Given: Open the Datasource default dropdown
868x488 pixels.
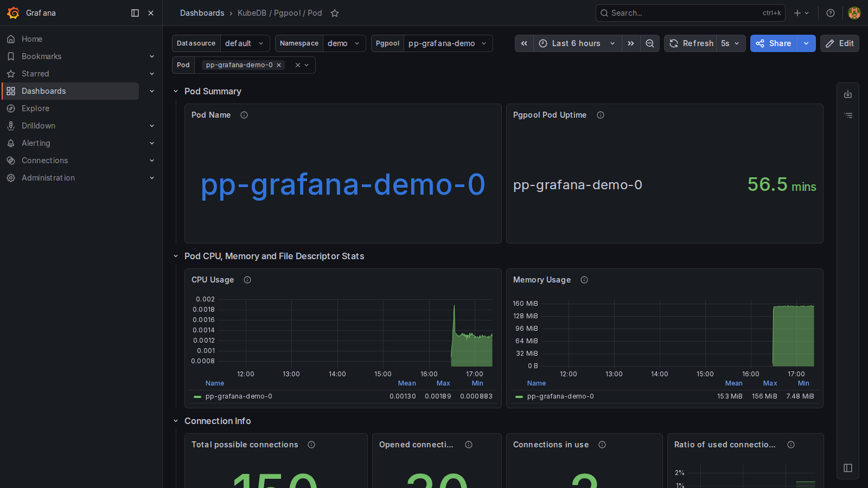Looking at the screenshot, I should pyautogui.click(x=245, y=43).
